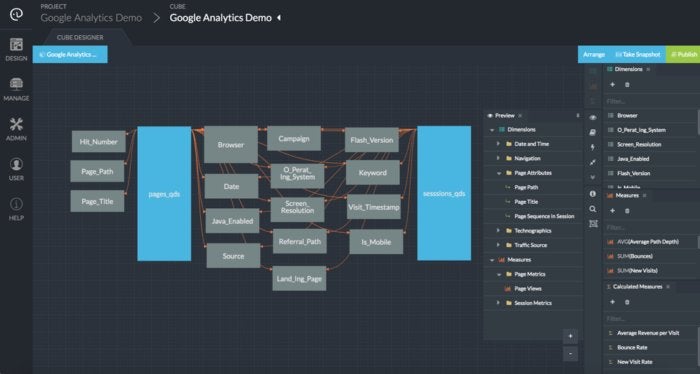
Task: Click the double chevron down icon in tool strip
Action: [x=593, y=177]
